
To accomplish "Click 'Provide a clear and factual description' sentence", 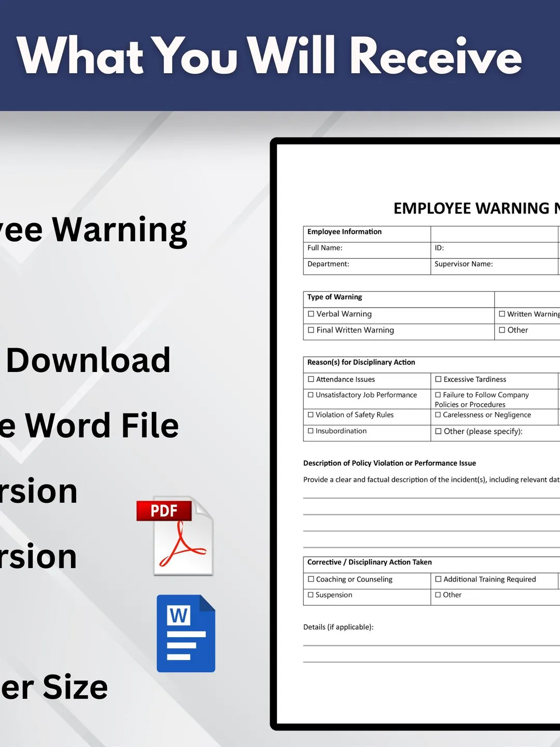I will [431, 480].
